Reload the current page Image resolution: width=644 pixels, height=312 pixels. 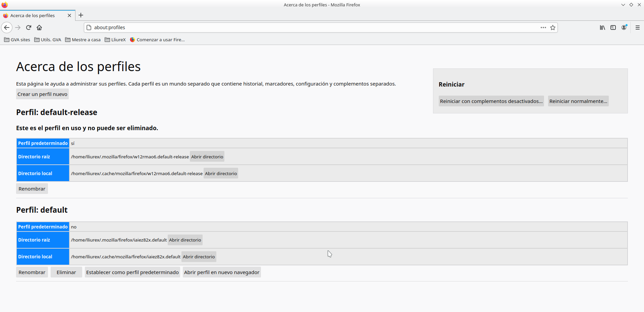tap(29, 28)
